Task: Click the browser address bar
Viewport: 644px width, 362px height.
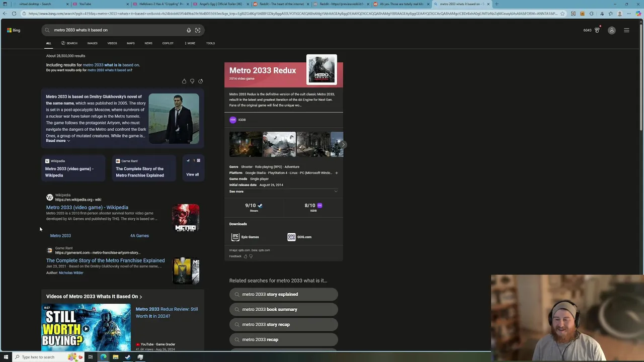Action: (292, 14)
